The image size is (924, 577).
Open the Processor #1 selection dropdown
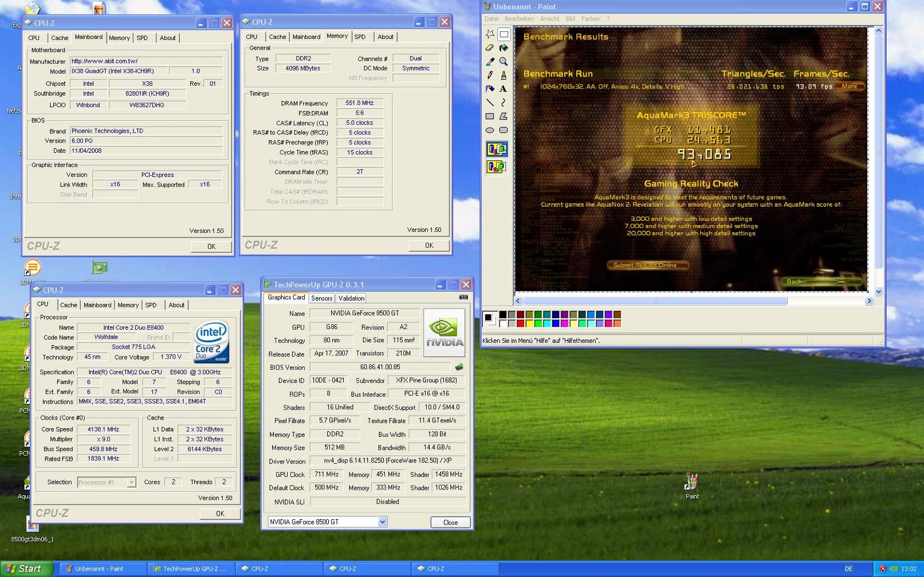click(x=131, y=483)
